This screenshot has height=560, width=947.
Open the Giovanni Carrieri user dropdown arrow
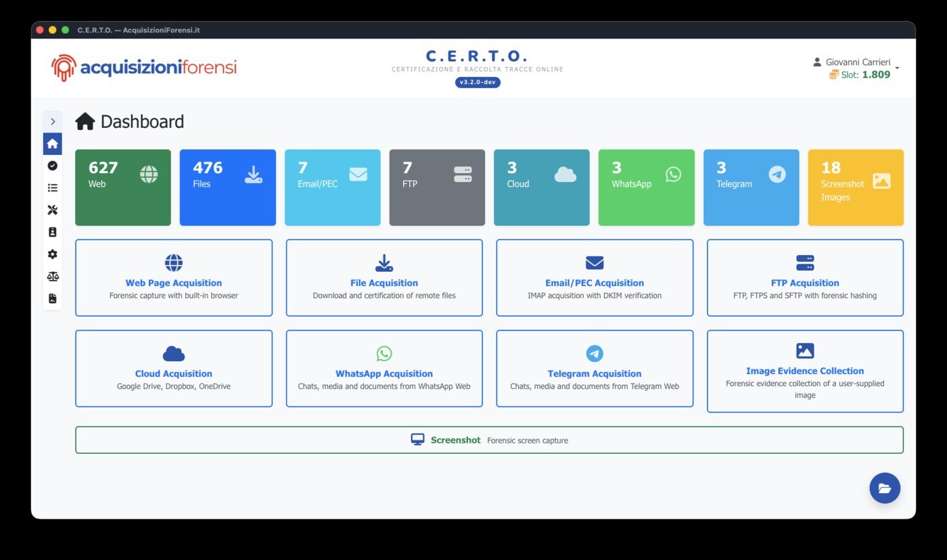[x=897, y=68]
